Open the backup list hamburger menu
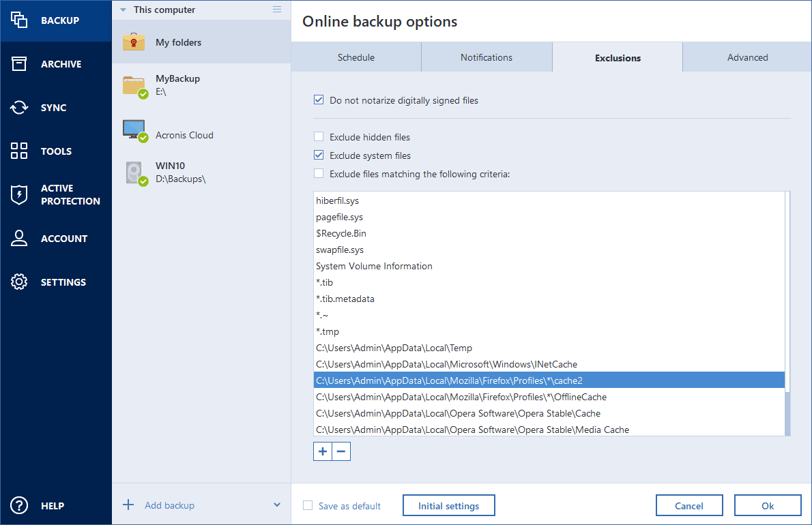This screenshot has width=812, height=525. (x=277, y=10)
